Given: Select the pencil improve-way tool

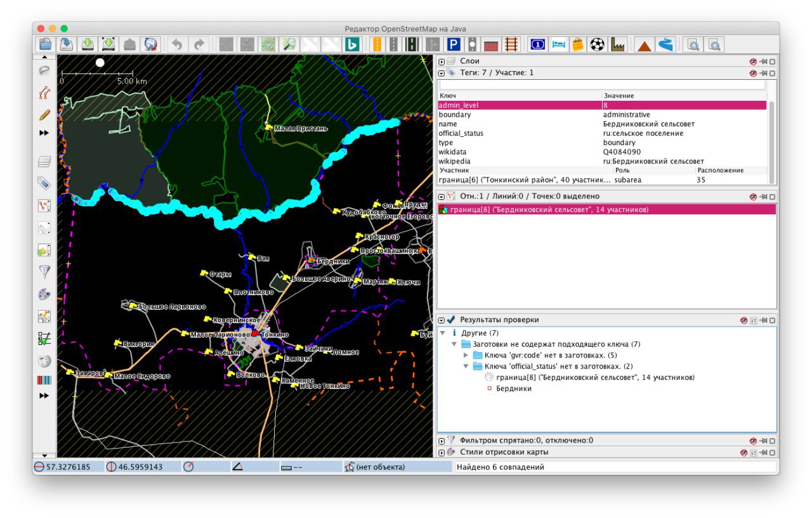Looking at the screenshot, I should pos(44,115).
